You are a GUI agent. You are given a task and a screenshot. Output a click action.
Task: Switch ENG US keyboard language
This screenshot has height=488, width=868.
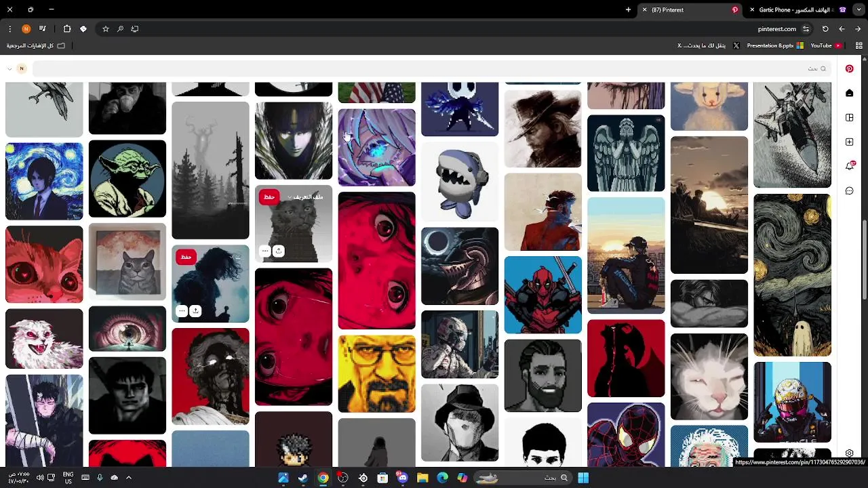(x=68, y=478)
